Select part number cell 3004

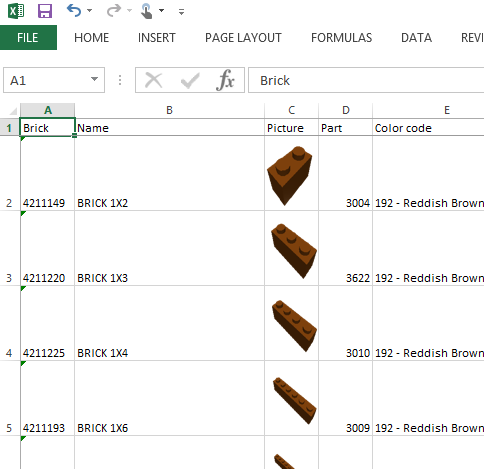pyautogui.click(x=346, y=173)
